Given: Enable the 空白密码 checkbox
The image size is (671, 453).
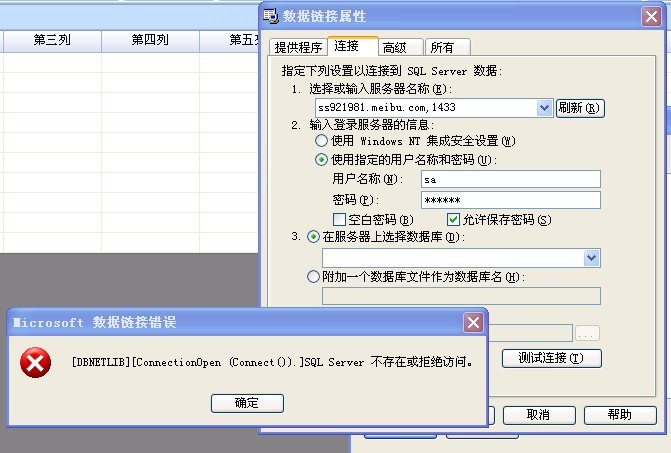Looking at the screenshot, I should (339, 220).
